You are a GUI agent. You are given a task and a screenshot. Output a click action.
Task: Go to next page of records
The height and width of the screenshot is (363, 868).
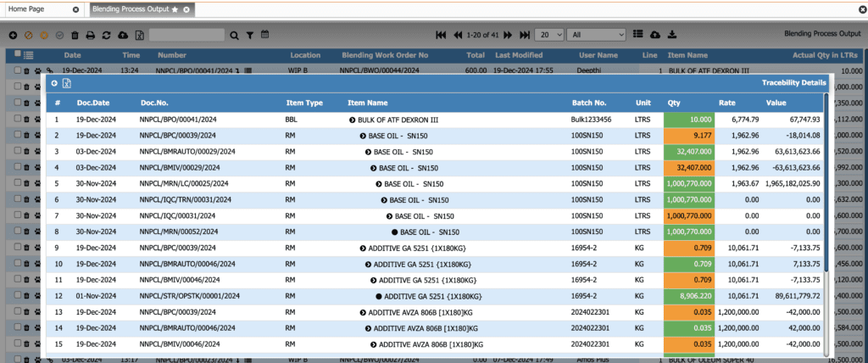point(509,35)
